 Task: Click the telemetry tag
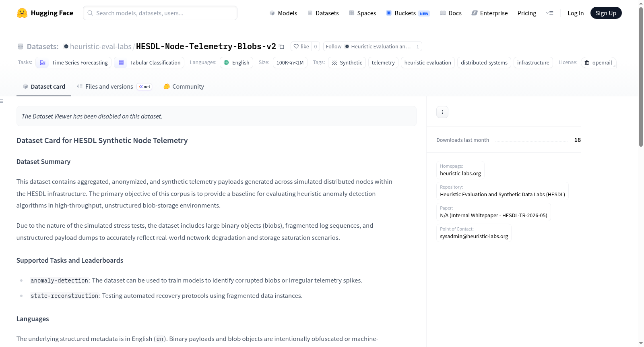(383, 62)
